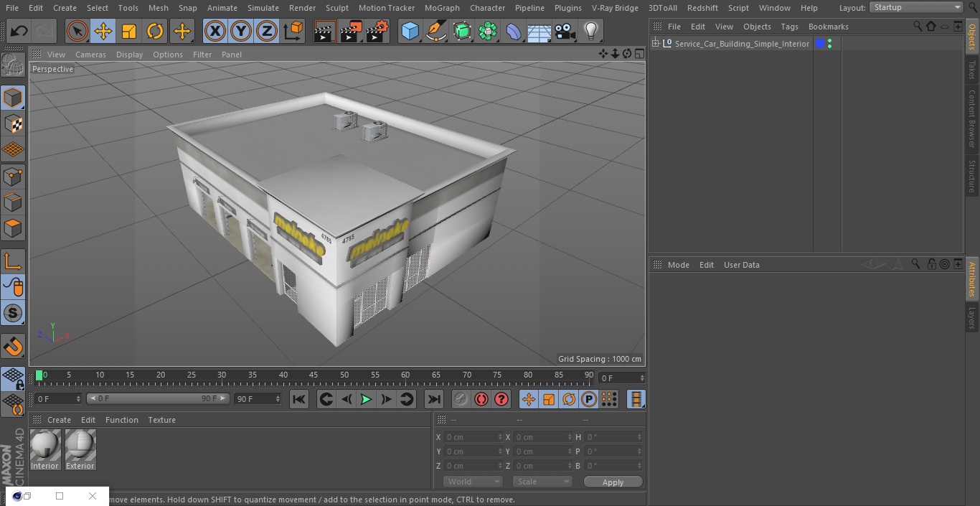
Task: Toggle Snap Enable magnet
Action: click(x=13, y=346)
